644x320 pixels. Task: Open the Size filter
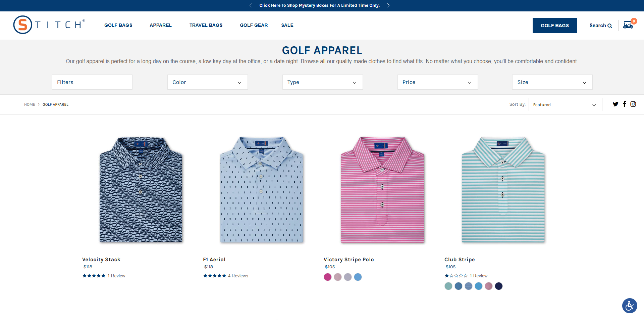[x=552, y=82]
